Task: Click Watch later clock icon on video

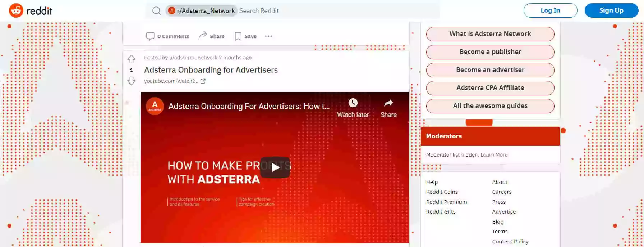Action: (x=353, y=103)
